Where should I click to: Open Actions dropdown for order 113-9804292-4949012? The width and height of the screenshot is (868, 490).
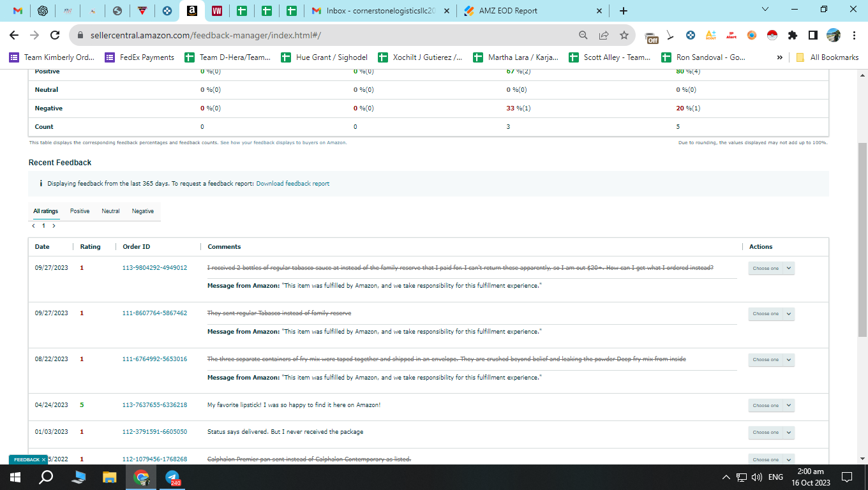pos(771,269)
